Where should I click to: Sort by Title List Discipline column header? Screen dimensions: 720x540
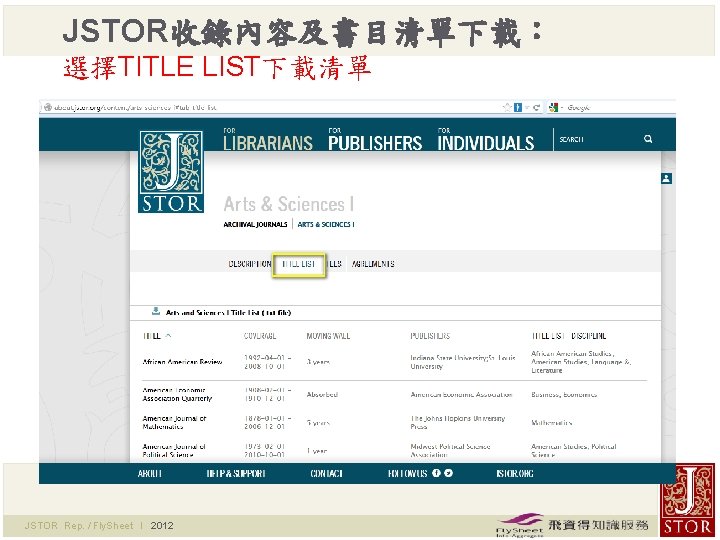tap(569, 336)
